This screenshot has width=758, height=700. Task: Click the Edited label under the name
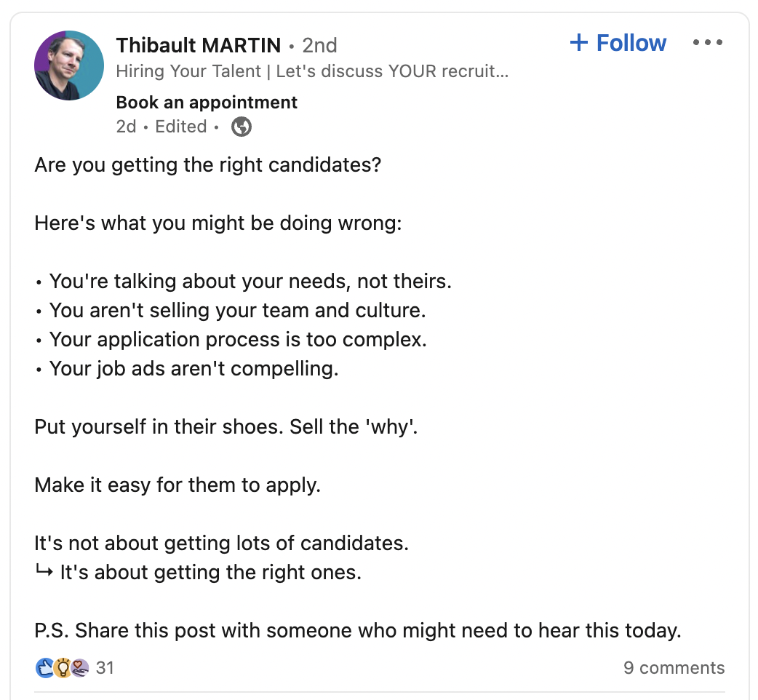point(181,127)
